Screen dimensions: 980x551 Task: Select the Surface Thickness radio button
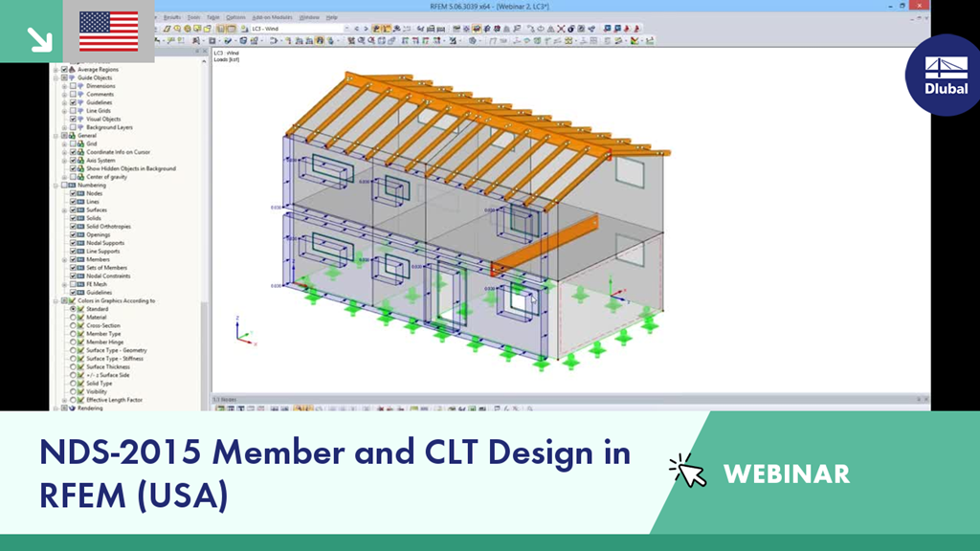pyautogui.click(x=73, y=366)
